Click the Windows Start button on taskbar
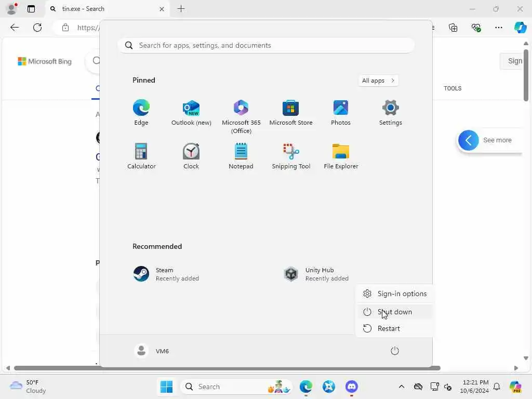The height and width of the screenshot is (399, 532). pos(166,387)
